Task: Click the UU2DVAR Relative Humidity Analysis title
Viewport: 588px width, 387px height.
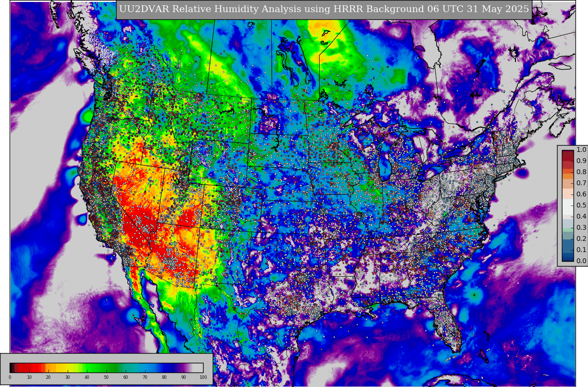Action: pos(324,9)
